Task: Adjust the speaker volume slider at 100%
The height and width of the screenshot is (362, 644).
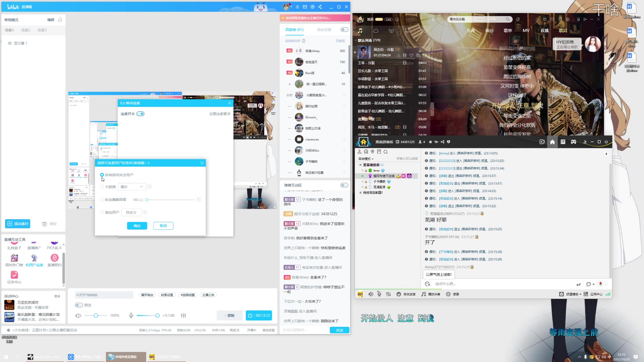Action: 96,315
